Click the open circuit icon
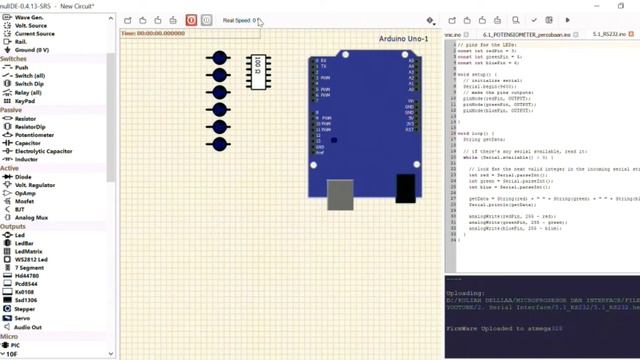 pyautogui.click(x=143, y=20)
